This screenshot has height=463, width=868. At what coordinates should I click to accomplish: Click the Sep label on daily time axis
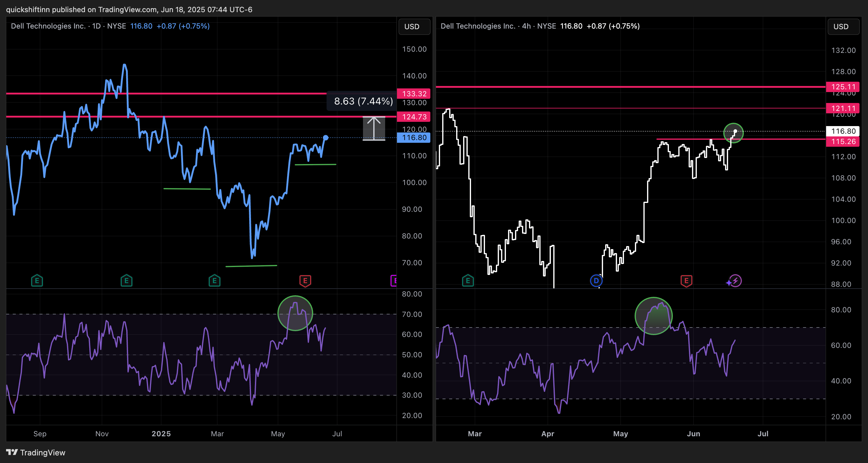tap(40, 434)
